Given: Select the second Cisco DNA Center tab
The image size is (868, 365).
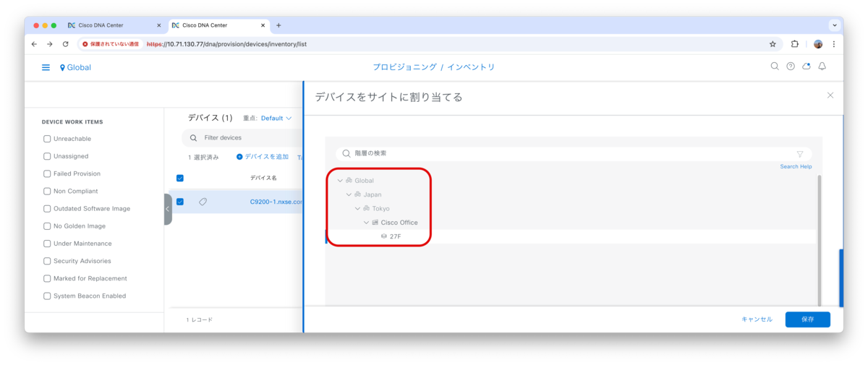Looking at the screenshot, I should (x=220, y=25).
